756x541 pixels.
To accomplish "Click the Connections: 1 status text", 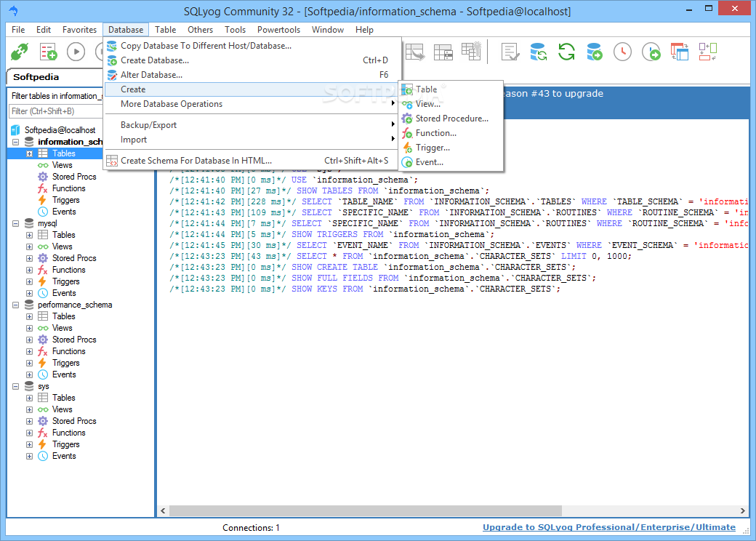I will point(251,528).
